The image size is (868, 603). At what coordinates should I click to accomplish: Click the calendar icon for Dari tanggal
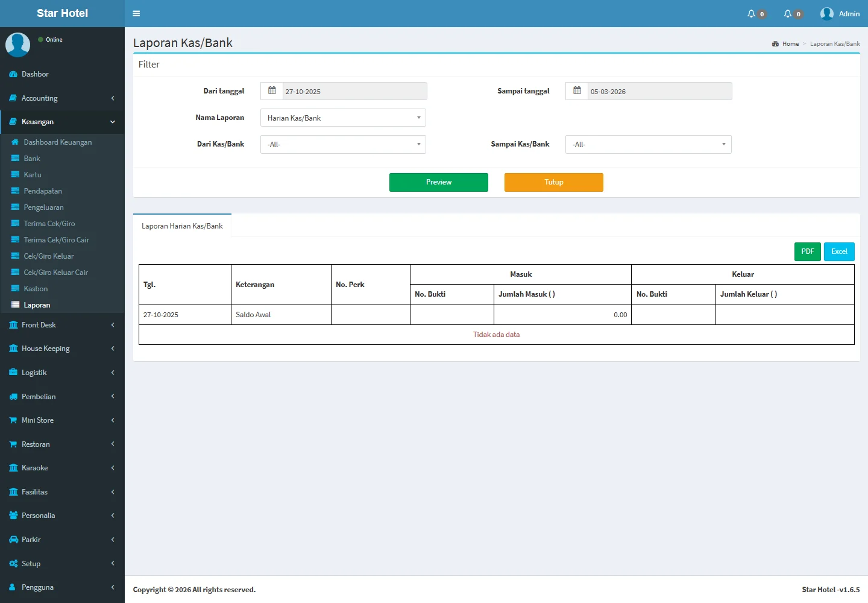272,91
